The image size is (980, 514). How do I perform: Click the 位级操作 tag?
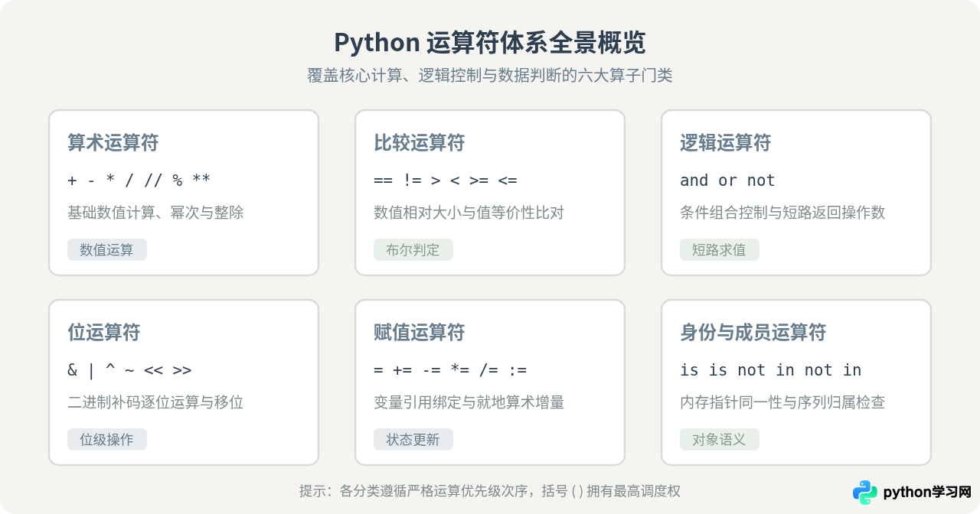(x=107, y=440)
